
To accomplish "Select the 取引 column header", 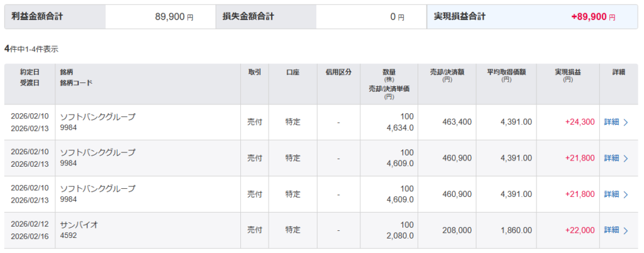I will [x=255, y=72].
